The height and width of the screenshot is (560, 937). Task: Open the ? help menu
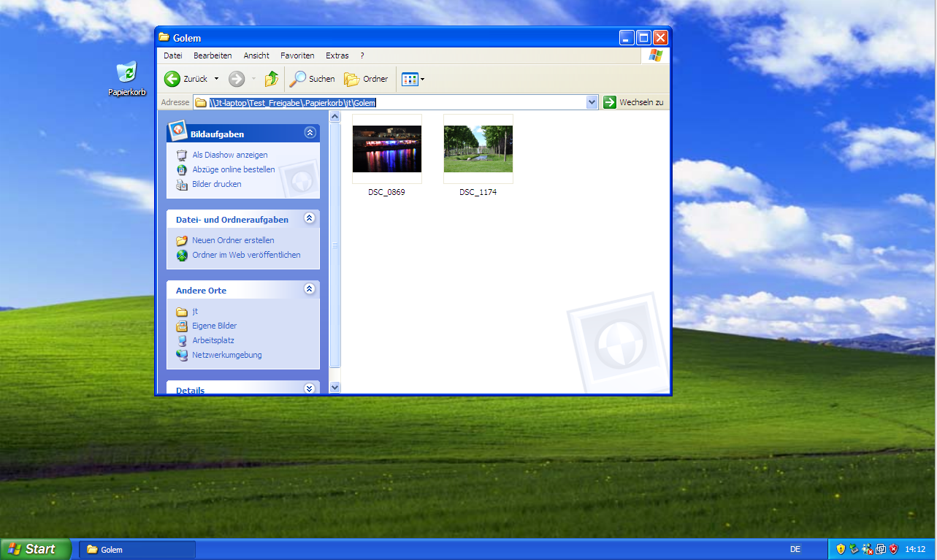[x=362, y=55]
